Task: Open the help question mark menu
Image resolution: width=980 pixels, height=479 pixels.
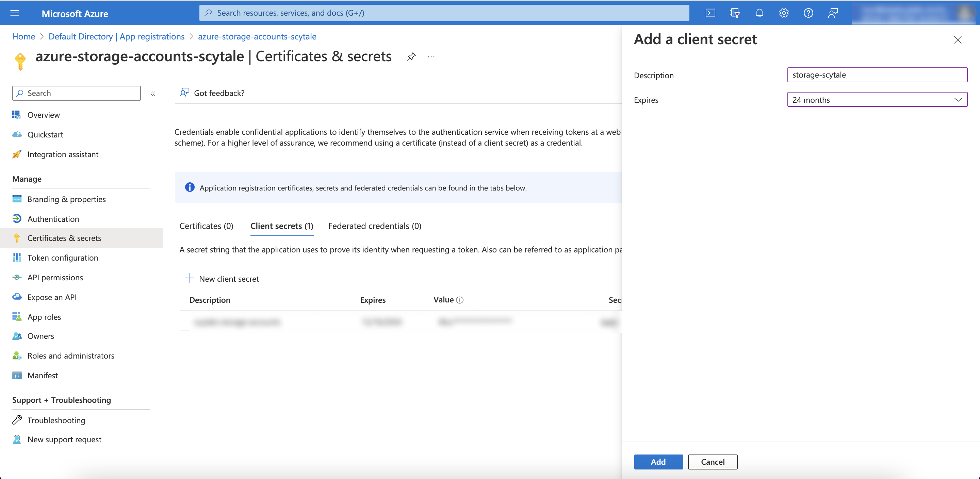Action: click(808, 13)
